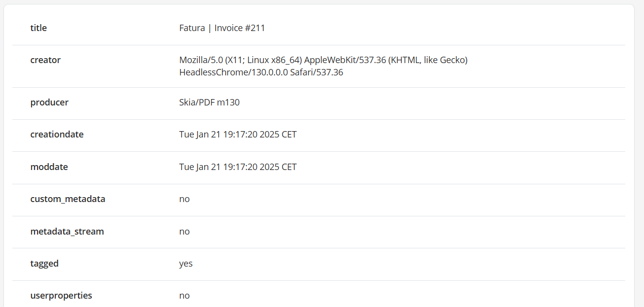
Task: Click the Mozilla/5.0 line of creator value
Action: [x=323, y=60]
